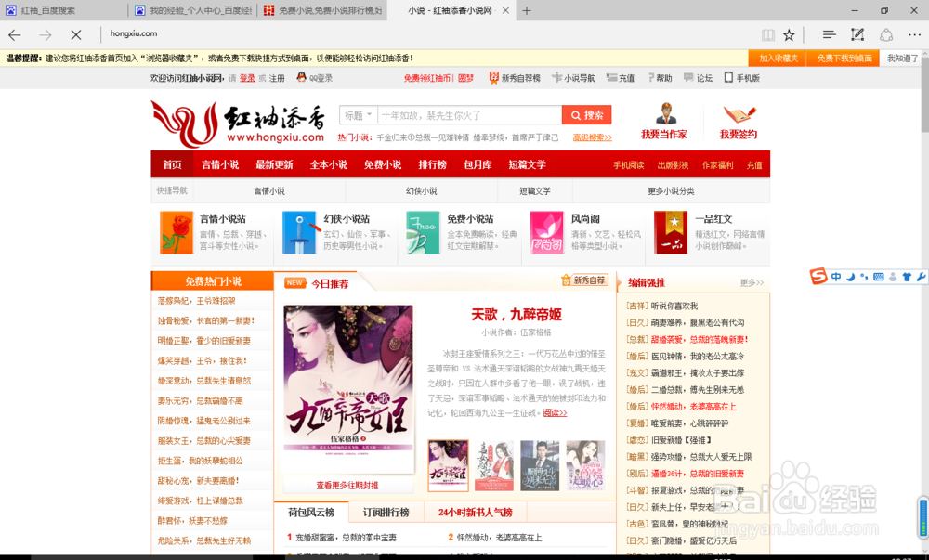Switch to 订阅排行榜 tab
The image size is (929, 560).
386,512
